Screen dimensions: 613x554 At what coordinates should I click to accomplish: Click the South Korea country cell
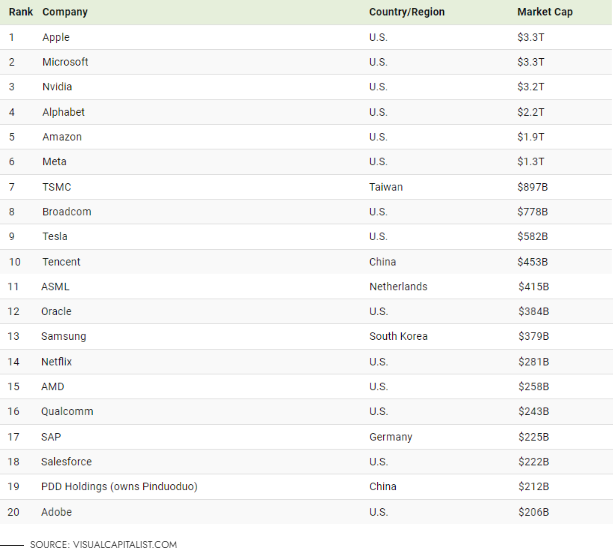pyautogui.click(x=398, y=336)
